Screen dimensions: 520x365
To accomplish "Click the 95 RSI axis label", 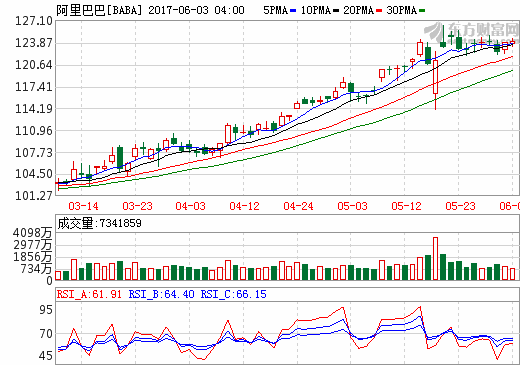I will (x=46, y=310).
